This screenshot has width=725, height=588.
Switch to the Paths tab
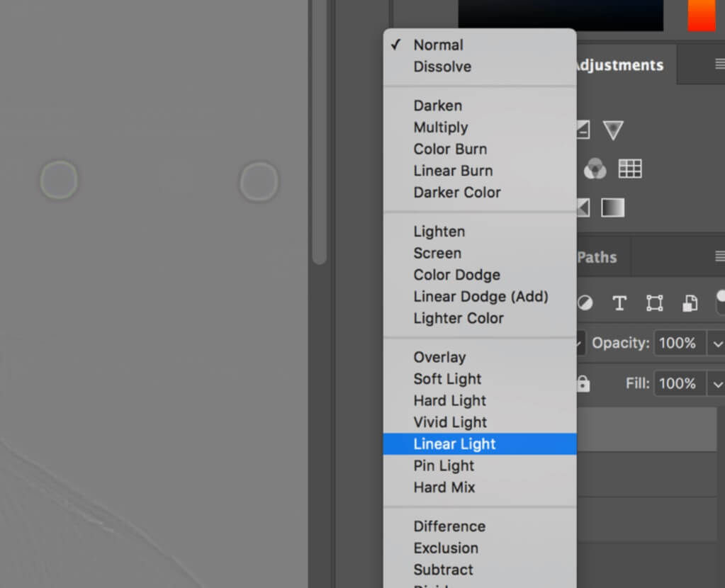tap(598, 257)
